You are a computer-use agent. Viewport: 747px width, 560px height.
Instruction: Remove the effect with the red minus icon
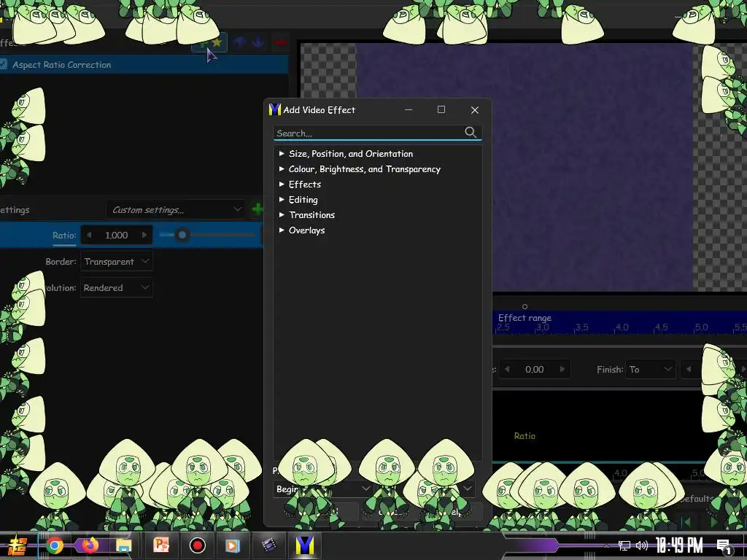280,42
